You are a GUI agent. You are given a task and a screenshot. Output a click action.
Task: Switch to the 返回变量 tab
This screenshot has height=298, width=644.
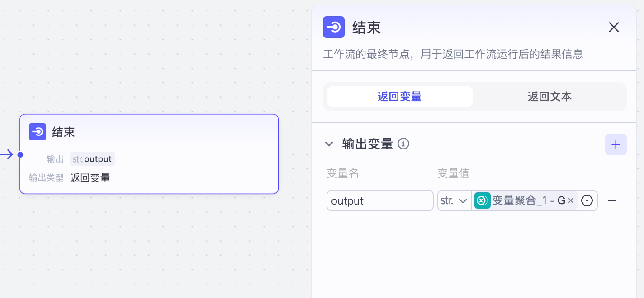coord(400,97)
